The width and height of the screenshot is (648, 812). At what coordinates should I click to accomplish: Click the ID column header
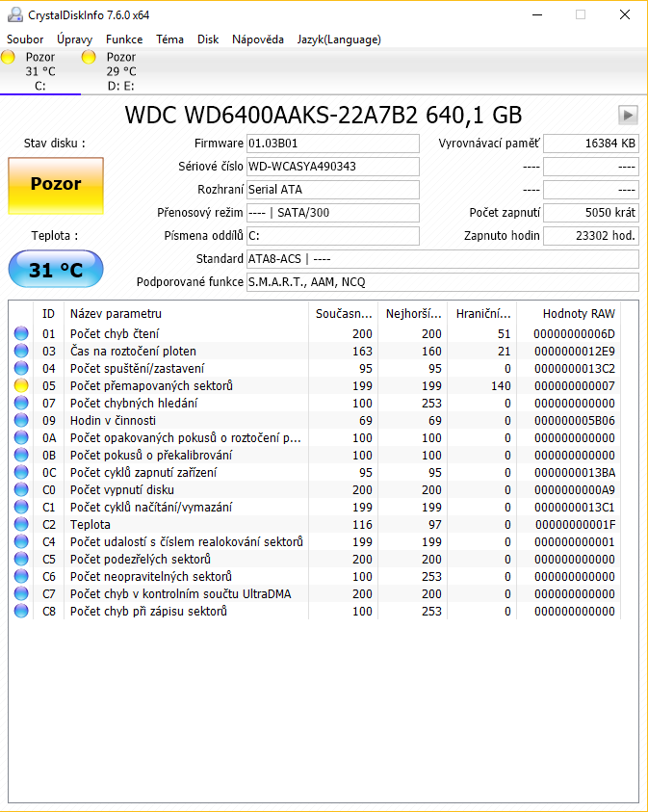48,314
